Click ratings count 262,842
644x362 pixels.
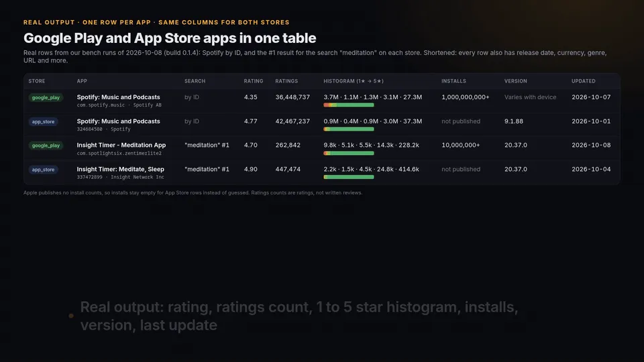(x=288, y=145)
